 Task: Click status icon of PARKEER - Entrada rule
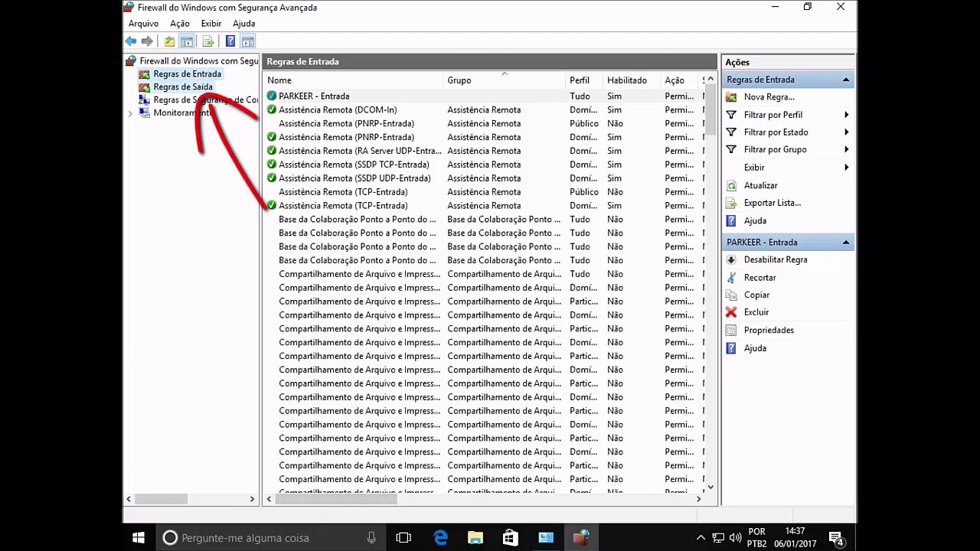[x=272, y=96]
